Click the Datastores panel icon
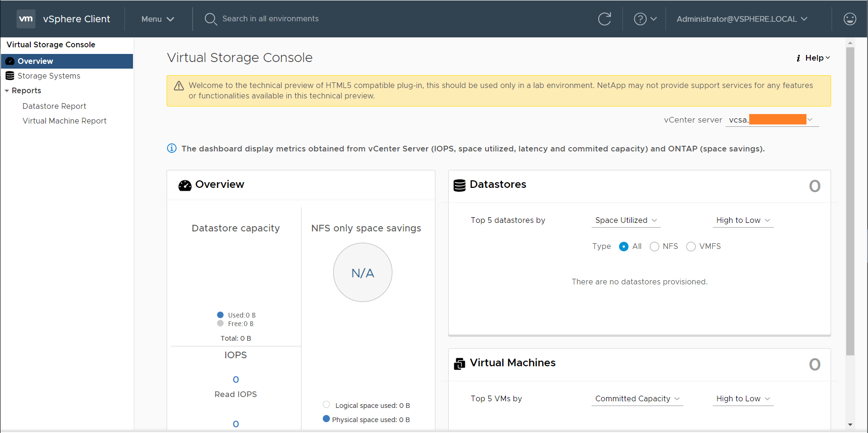This screenshot has width=868, height=433. [x=459, y=185]
